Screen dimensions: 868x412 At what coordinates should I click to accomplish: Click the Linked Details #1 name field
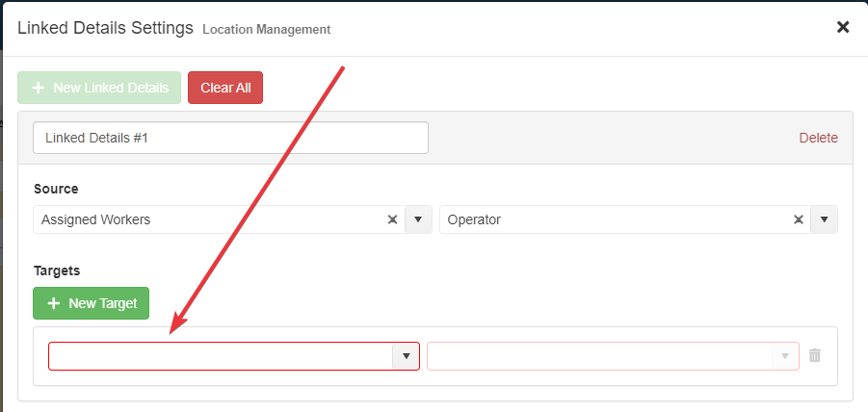[230, 138]
